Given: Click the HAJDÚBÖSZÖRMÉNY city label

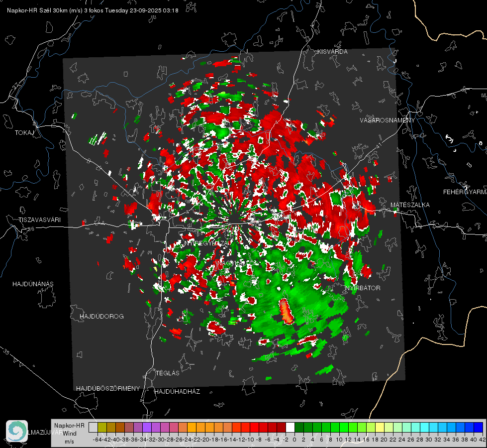Looking at the screenshot, I should 108,388.
